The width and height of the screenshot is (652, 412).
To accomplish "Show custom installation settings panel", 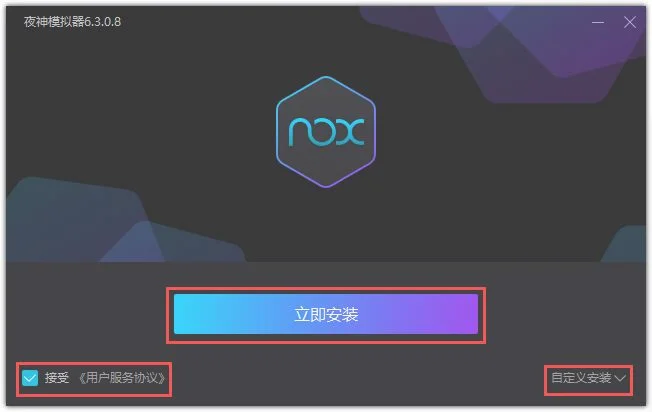I will click(588, 378).
